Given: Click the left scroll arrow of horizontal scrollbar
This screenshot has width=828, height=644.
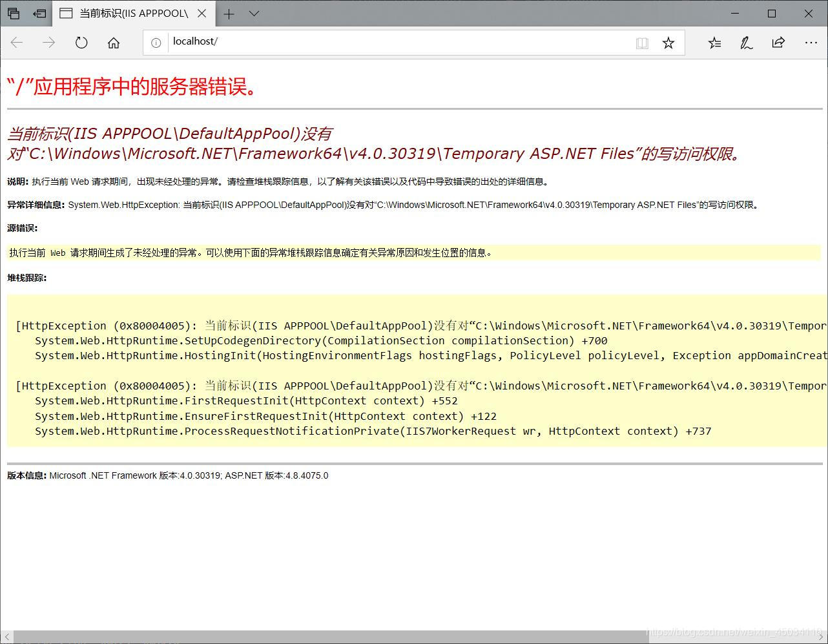Looking at the screenshot, I should [x=6, y=637].
